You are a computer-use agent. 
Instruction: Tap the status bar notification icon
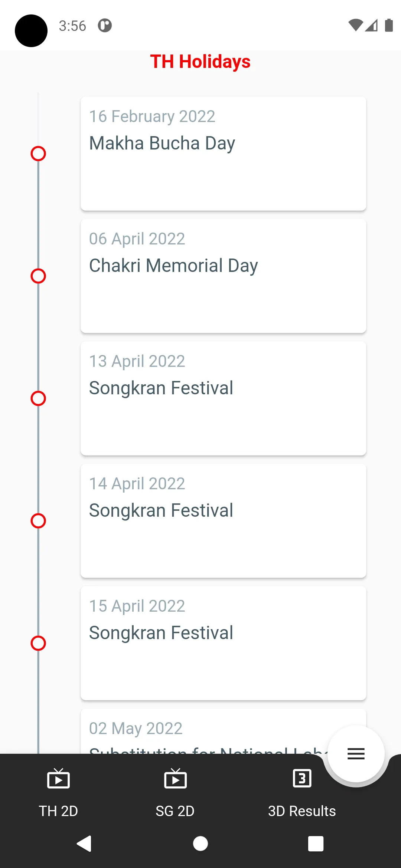(105, 26)
